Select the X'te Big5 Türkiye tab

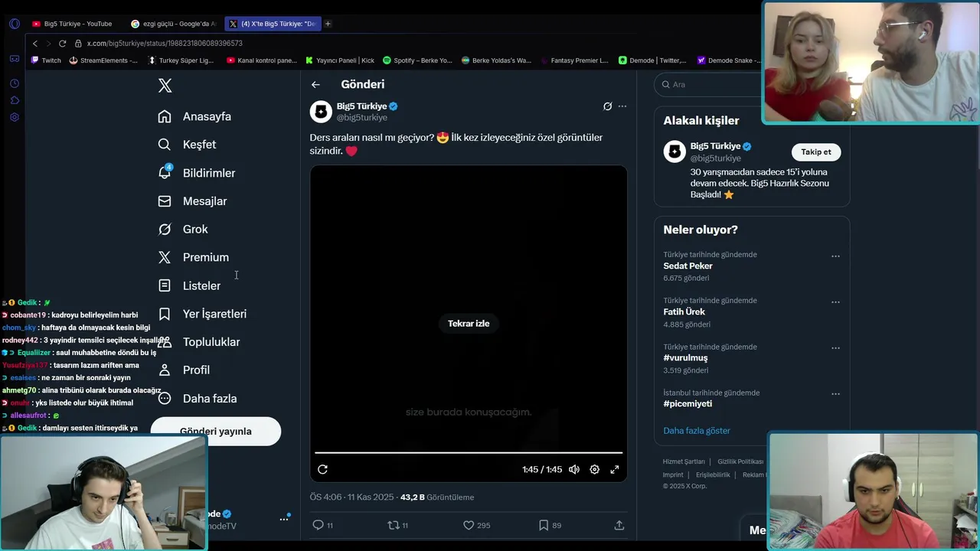click(273, 24)
